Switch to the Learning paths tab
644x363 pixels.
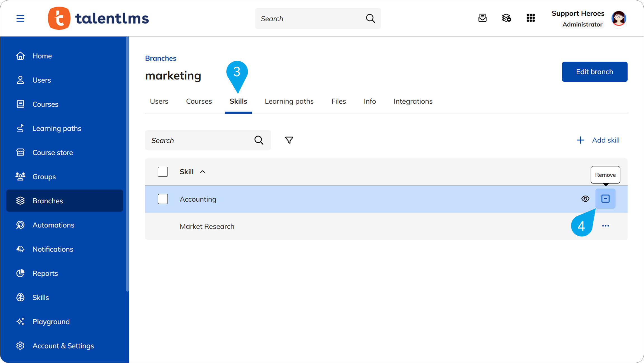coord(289,101)
